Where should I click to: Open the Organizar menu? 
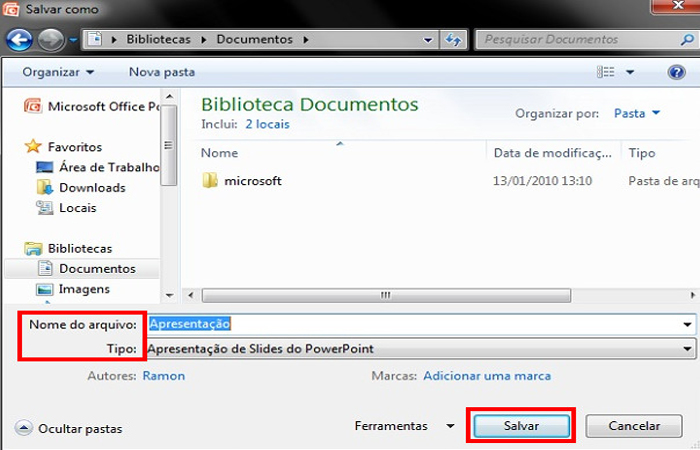58,72
